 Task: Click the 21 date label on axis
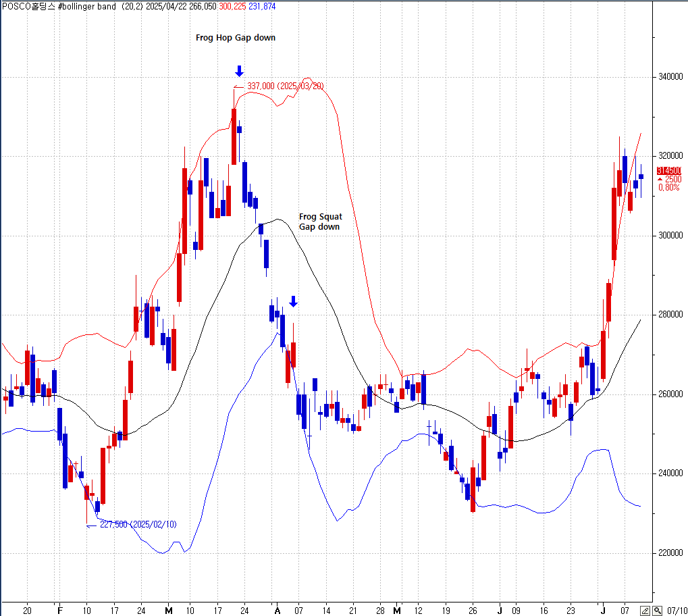tap(353, 611)
